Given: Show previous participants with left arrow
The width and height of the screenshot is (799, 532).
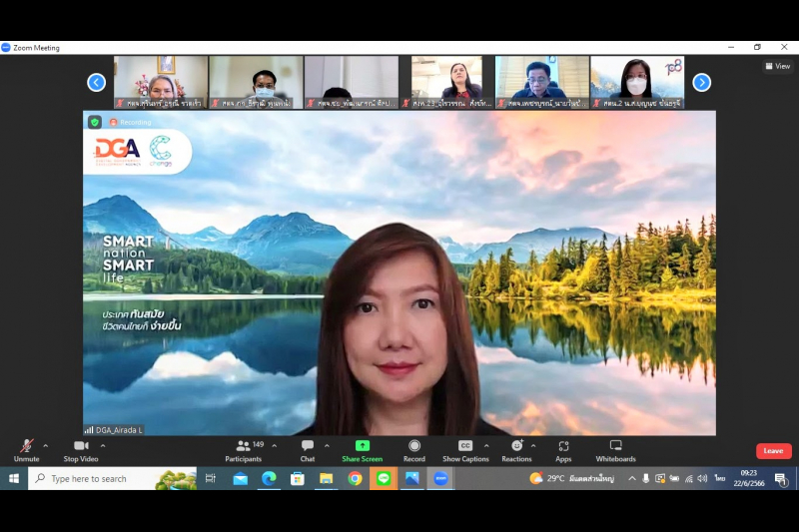Looking at the screenshot, I should tap(96, 82).
